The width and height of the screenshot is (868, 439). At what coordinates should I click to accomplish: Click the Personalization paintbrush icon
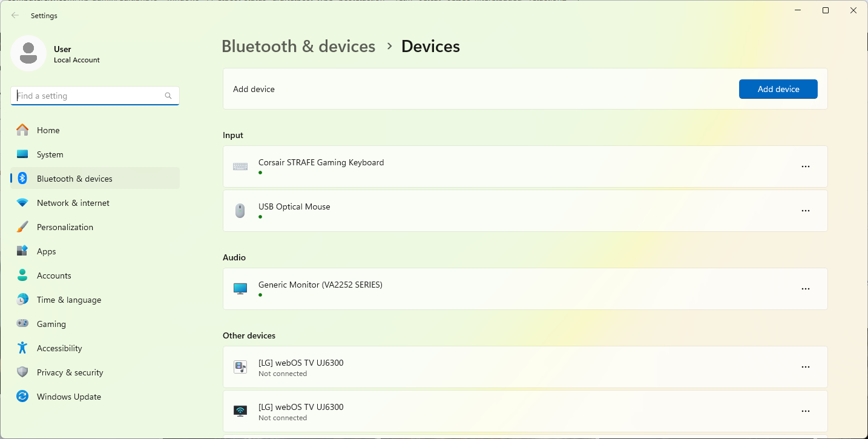click(22, 227)
